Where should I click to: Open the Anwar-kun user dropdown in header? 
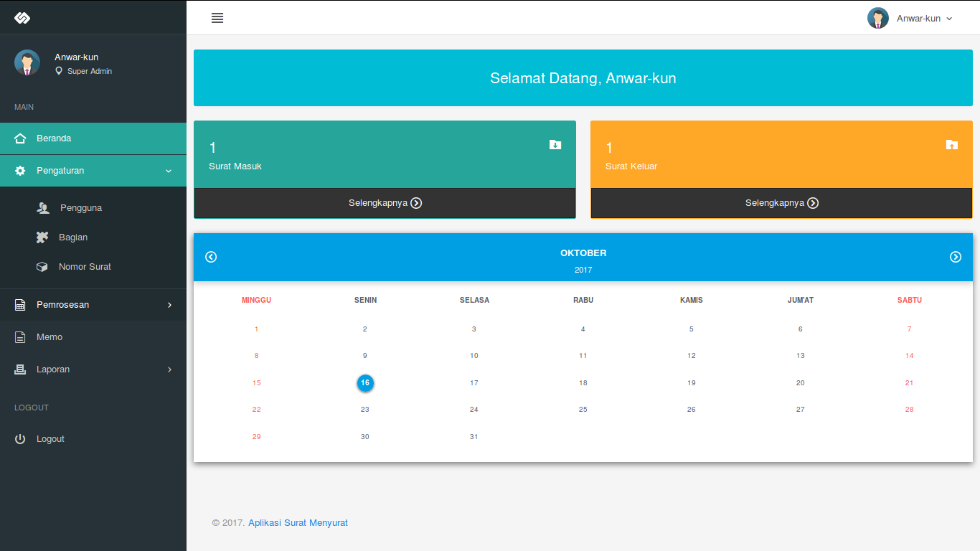[910, 19]
